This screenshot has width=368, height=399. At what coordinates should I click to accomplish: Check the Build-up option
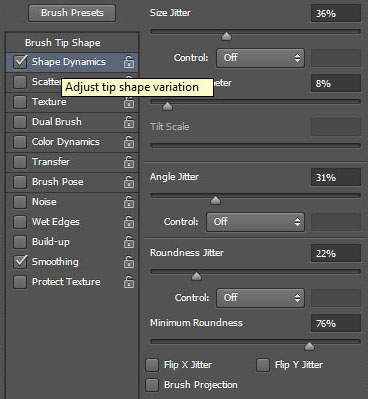tap(20, 242)
